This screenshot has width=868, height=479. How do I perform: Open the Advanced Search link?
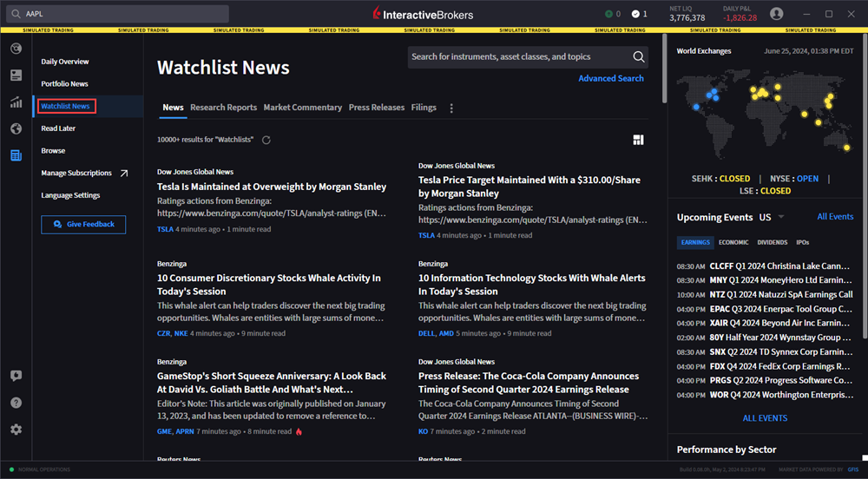click(x=611, y=79)
